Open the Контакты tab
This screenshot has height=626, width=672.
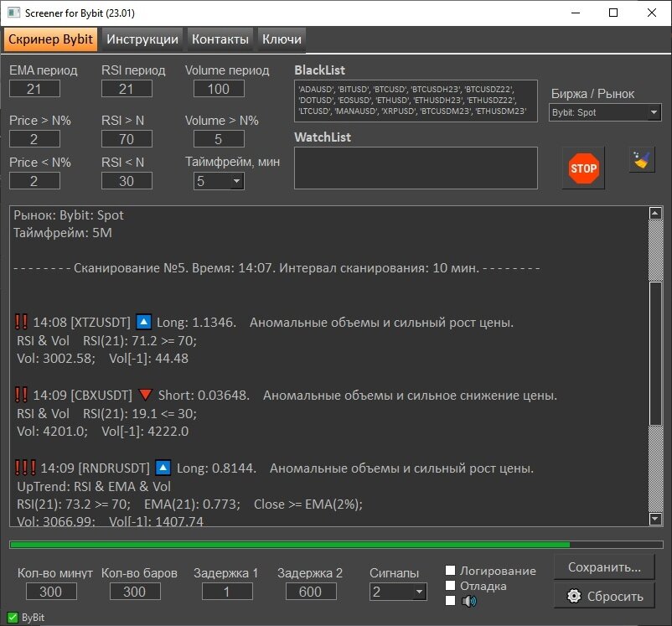coord(220,39)
